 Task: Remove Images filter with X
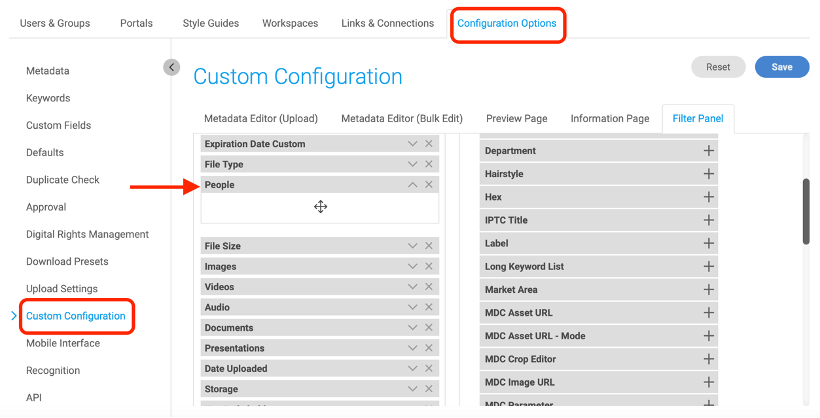429,266
